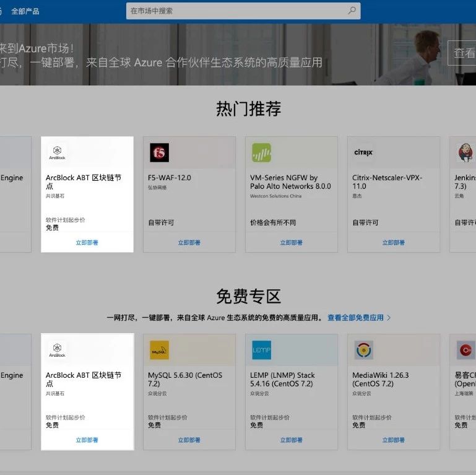The image size is (476, 475).
Task: Click 立即部署 for MediaWiki 1.26.3
Action: 394,440
